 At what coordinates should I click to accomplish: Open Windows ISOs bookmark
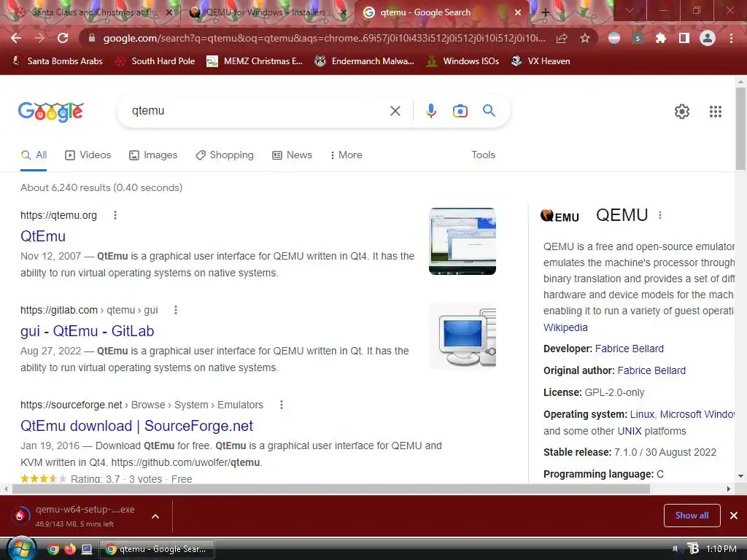coord(462,61)
